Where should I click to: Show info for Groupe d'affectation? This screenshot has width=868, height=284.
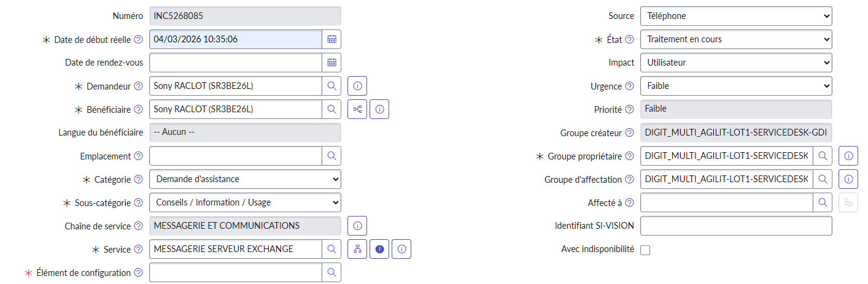848,180
